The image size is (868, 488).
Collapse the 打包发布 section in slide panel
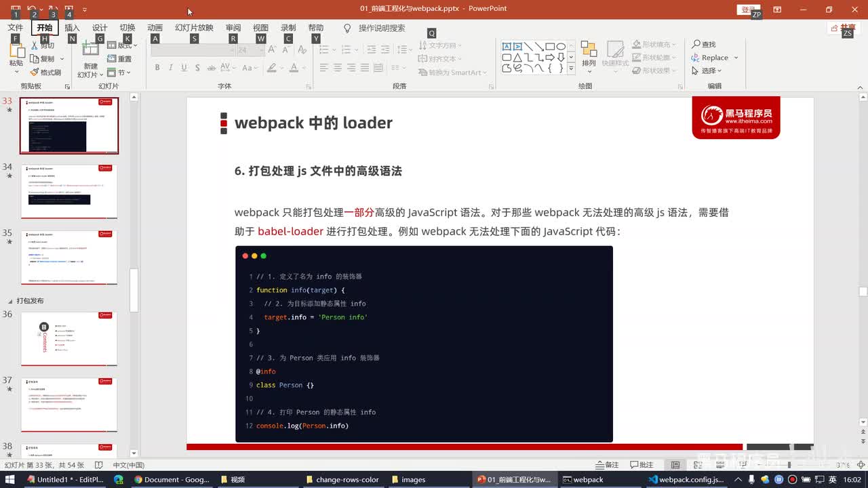(x=10, y=300)
